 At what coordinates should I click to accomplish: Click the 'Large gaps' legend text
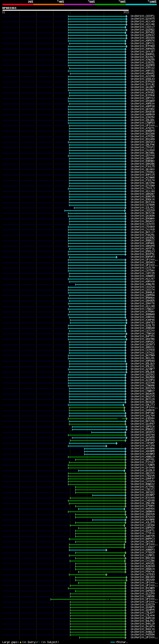11,642
